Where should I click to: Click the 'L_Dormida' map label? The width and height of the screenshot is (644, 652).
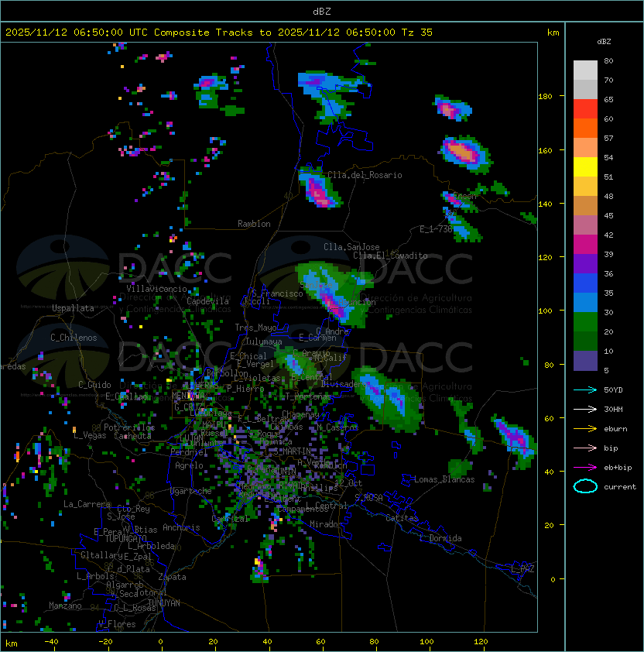[440, 538]
